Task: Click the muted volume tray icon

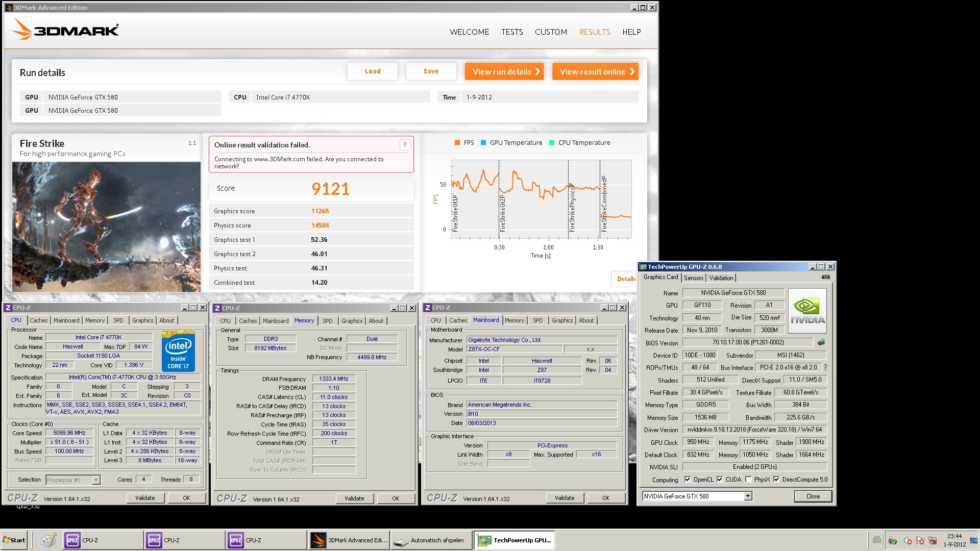Action: [908, 540]
